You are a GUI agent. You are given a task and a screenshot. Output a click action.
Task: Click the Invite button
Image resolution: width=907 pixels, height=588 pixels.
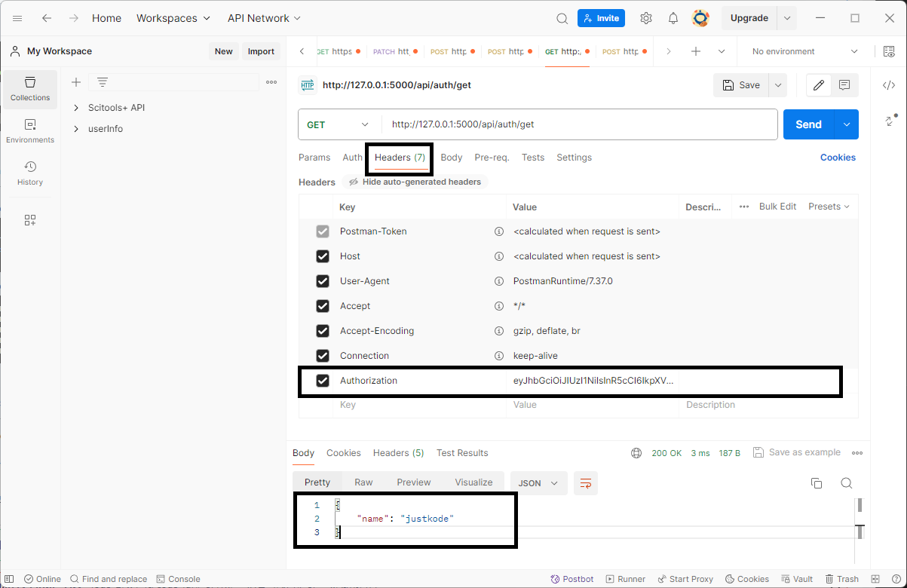601,18
